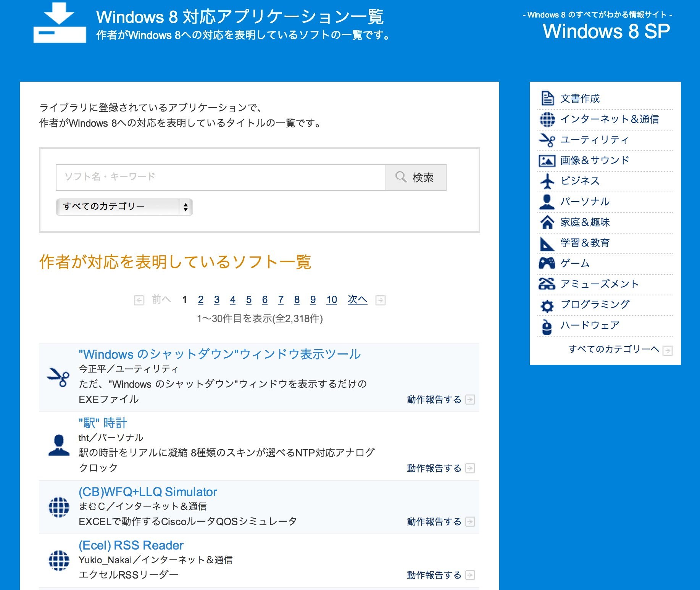Click the picture icon beside 画像&サウンド
This screenshot has width=700, height=590.
547,161
